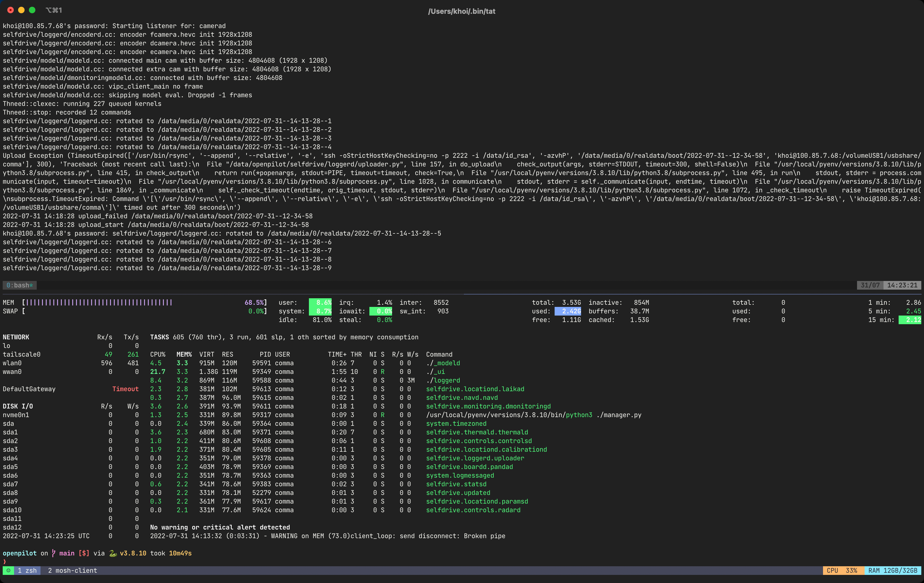Click the CPU% column header in task list
924x583 pixels.
(x=158, y=354)
